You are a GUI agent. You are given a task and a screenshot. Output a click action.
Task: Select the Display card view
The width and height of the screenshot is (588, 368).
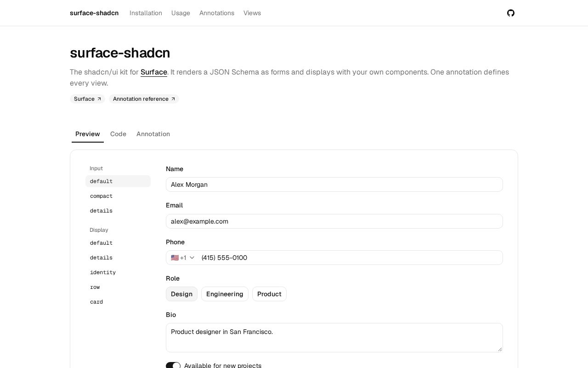pyautogui.click(x=118, y=302)
